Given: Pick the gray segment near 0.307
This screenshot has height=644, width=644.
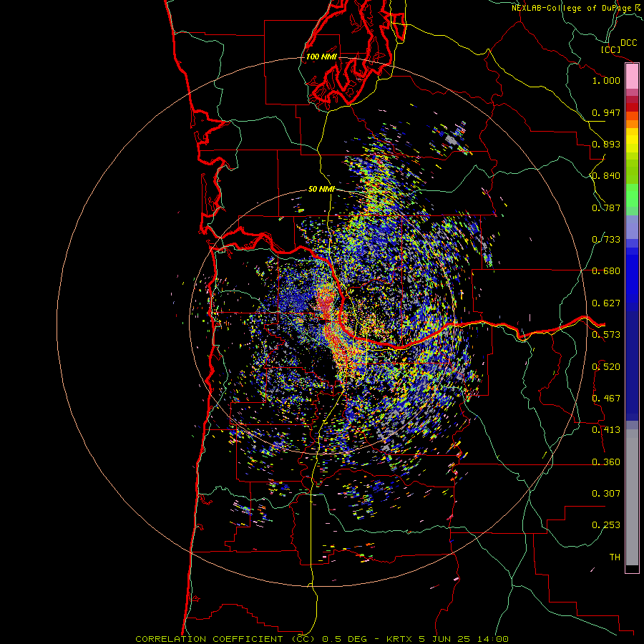Looking at the screenshot, I should (x=632, y=497).
